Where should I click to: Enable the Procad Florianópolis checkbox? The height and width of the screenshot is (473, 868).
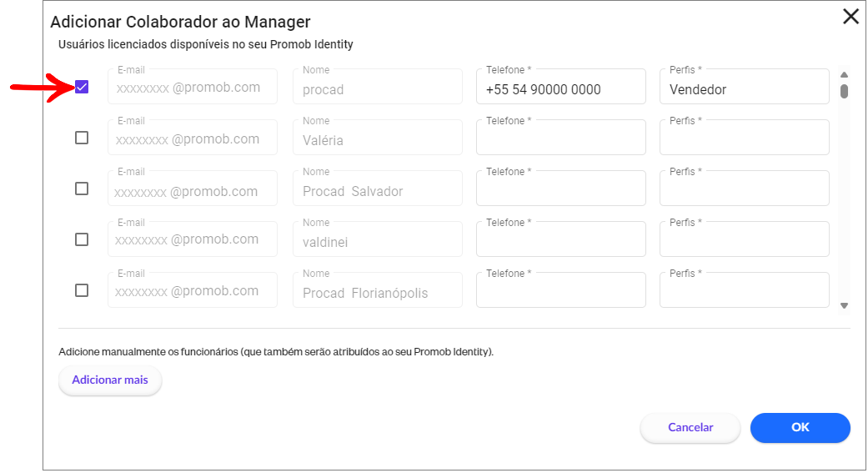pyautogui.click(x=82, y=290)
